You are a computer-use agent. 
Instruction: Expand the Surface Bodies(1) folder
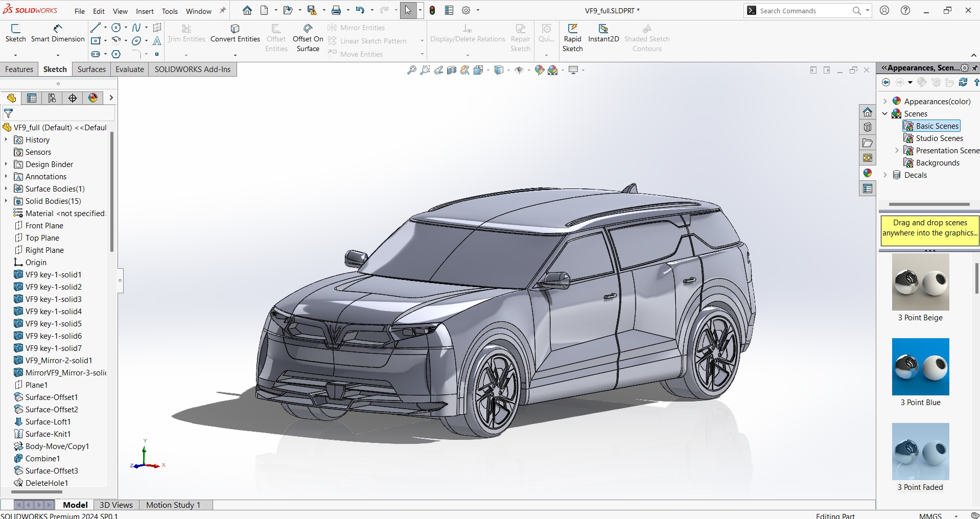[x=6, y=188]
